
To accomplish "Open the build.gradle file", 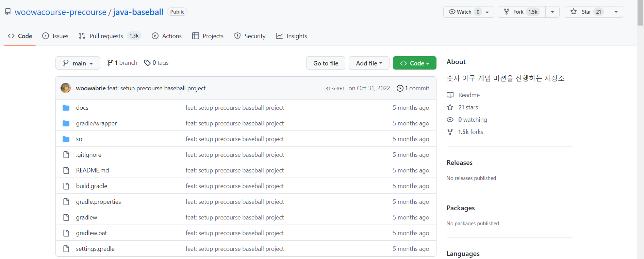I will [x=92, y=186].
